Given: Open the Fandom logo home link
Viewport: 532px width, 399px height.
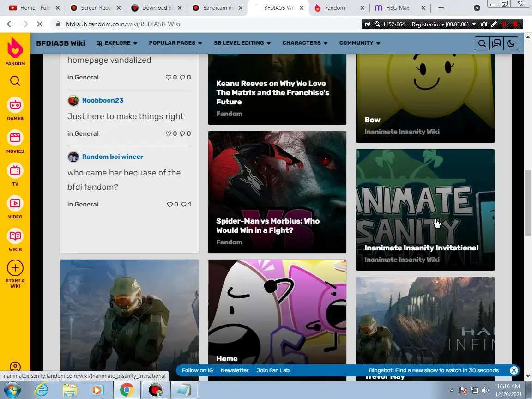Looking at the screenshot, I should 15,51.
